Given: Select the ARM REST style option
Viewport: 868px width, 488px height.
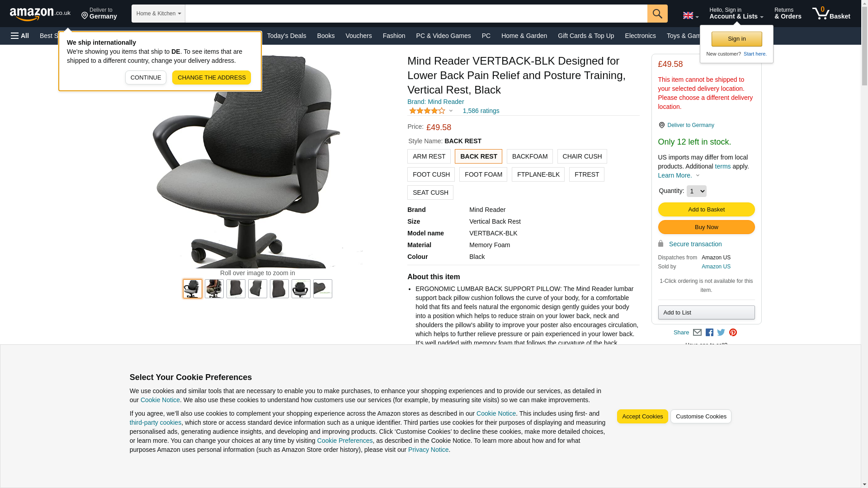Looking at the screenshot, I should pos(429,156).
